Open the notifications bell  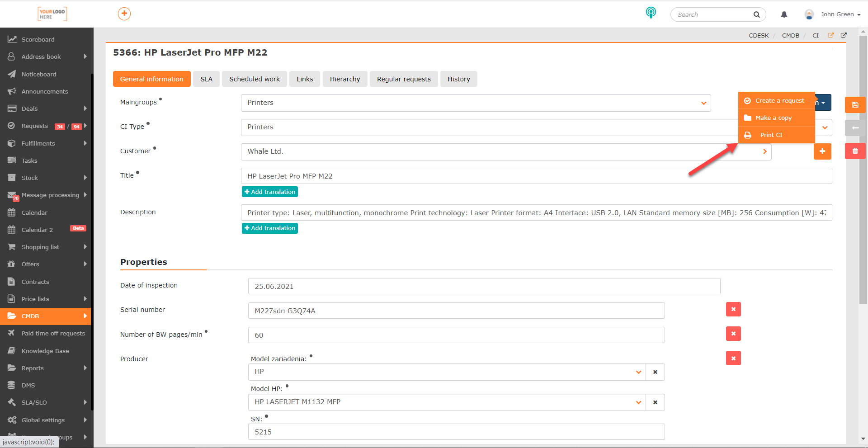coord(784,14)
